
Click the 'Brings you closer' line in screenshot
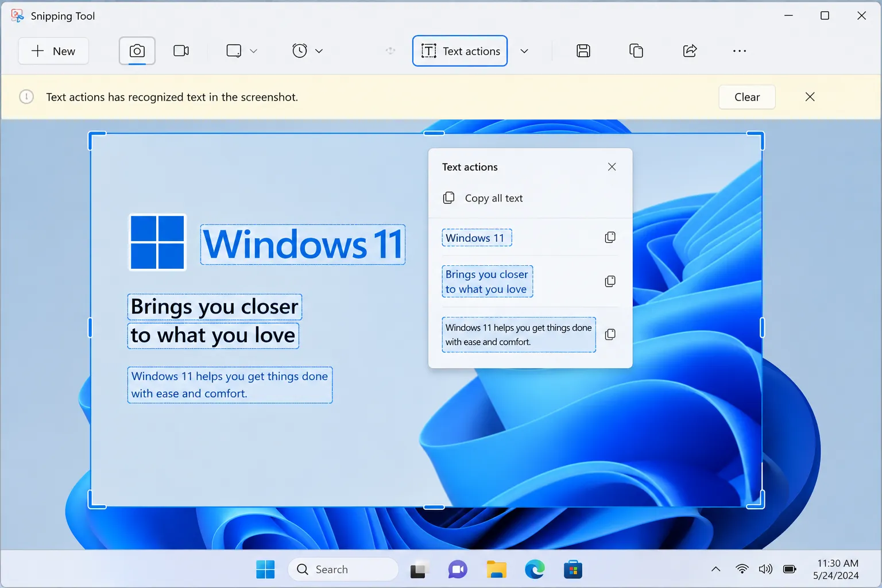[215, 307]
